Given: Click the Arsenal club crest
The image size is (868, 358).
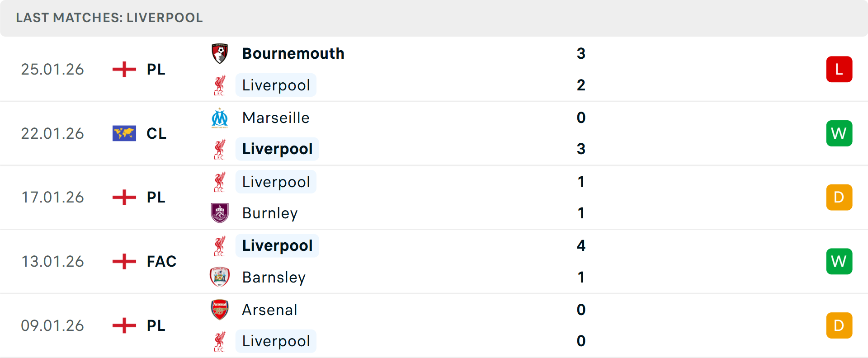Looking at the screenshot, I should (x=220, y=310).
